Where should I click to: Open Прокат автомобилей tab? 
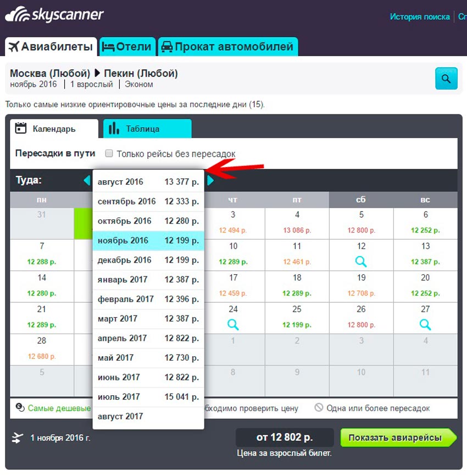(228, 47)
